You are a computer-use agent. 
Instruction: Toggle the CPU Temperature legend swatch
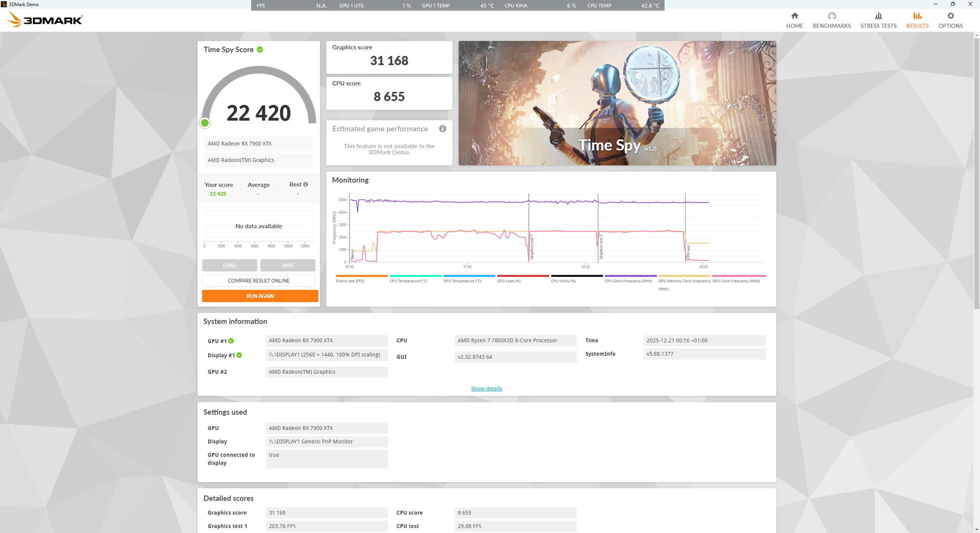(x=416, y=275)
